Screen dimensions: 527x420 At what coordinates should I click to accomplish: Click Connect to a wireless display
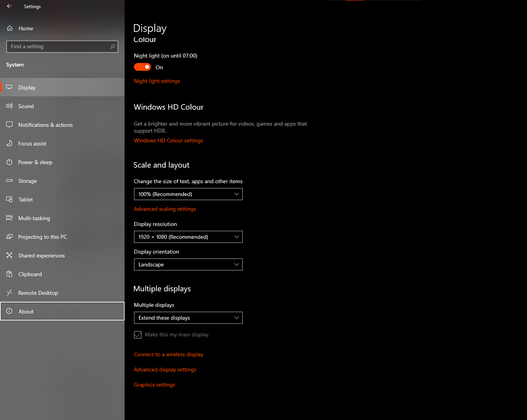coord(169,354)
